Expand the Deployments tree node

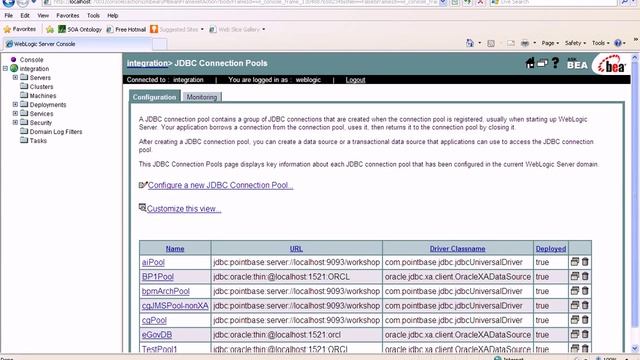tap(15, 104)
